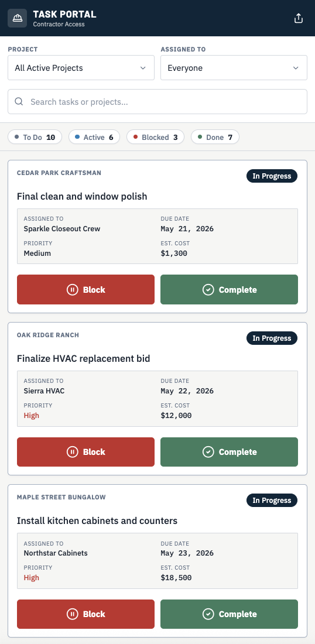Click chevron arrow in Project selector
This screenshot has height=644, width=315.
coord(143,68)
